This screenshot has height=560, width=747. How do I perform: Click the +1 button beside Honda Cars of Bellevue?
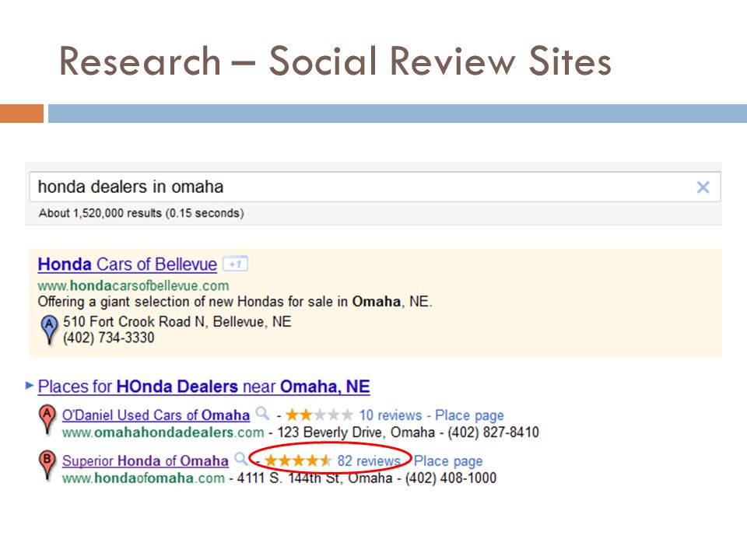(x=235, y=264)
